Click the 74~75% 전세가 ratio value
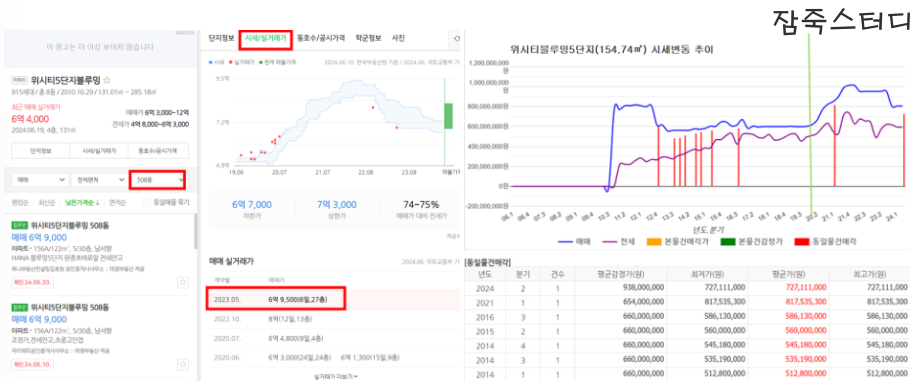The image size is (917, 385). [x=421, y=204]
